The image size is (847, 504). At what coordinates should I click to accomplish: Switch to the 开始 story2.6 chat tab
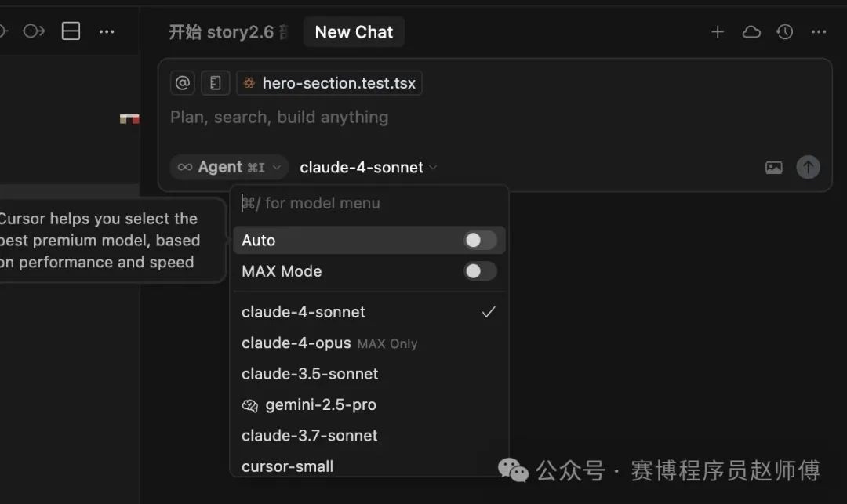pos(228,32)
